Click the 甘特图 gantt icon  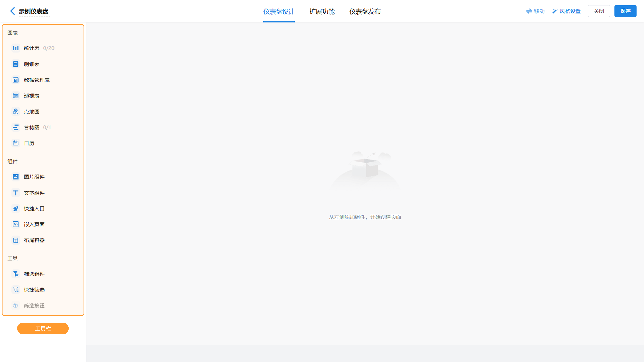click(15, 127)
